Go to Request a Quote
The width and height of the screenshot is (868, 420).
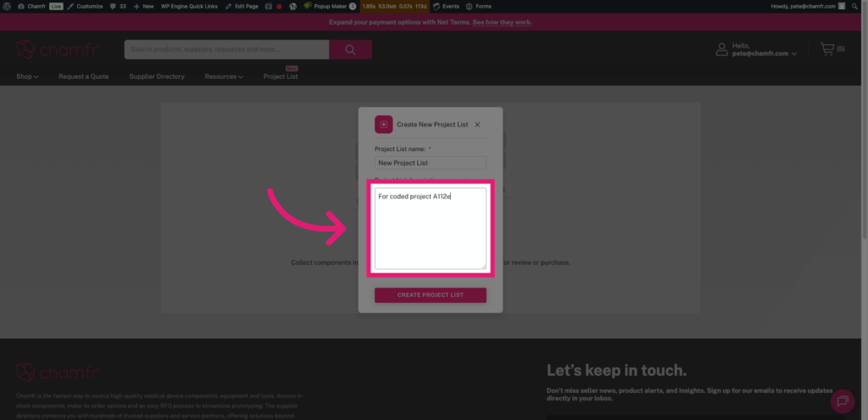pos(84,76)
